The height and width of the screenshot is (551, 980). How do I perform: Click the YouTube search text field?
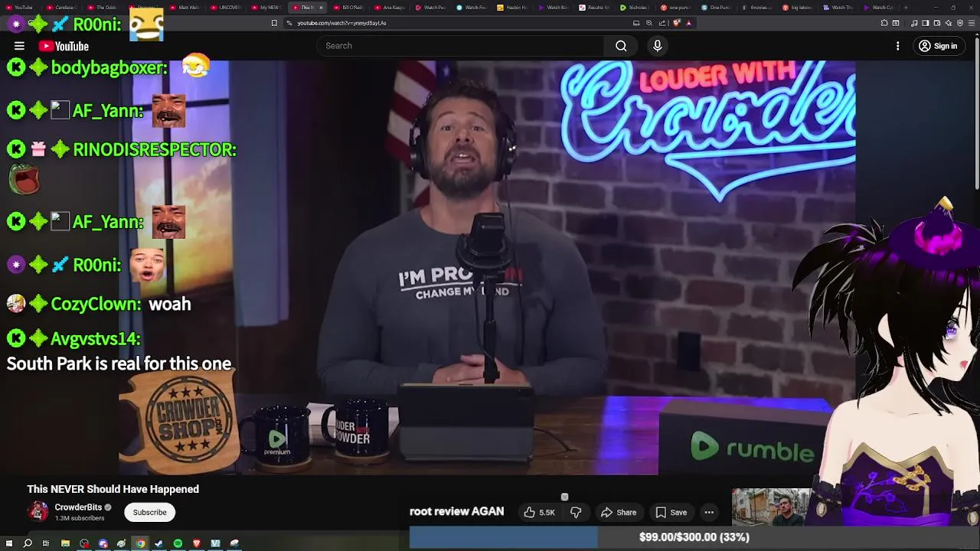(459, 46)
